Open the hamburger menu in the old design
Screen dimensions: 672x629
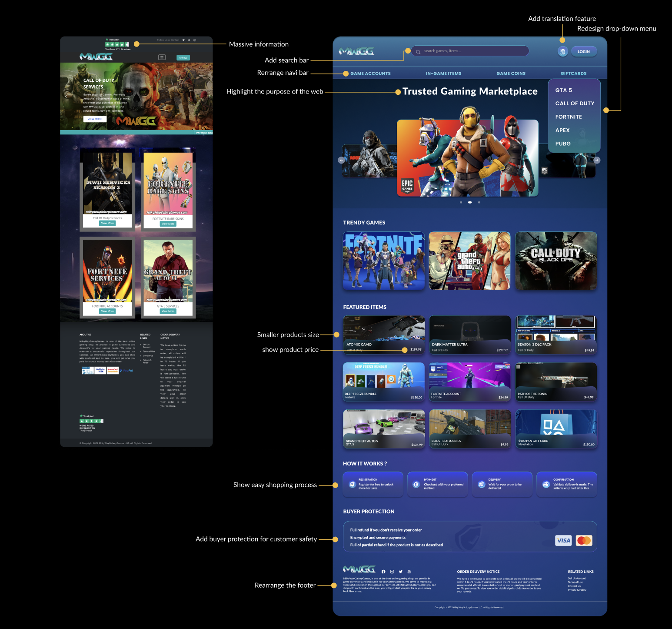coord(162,57)
